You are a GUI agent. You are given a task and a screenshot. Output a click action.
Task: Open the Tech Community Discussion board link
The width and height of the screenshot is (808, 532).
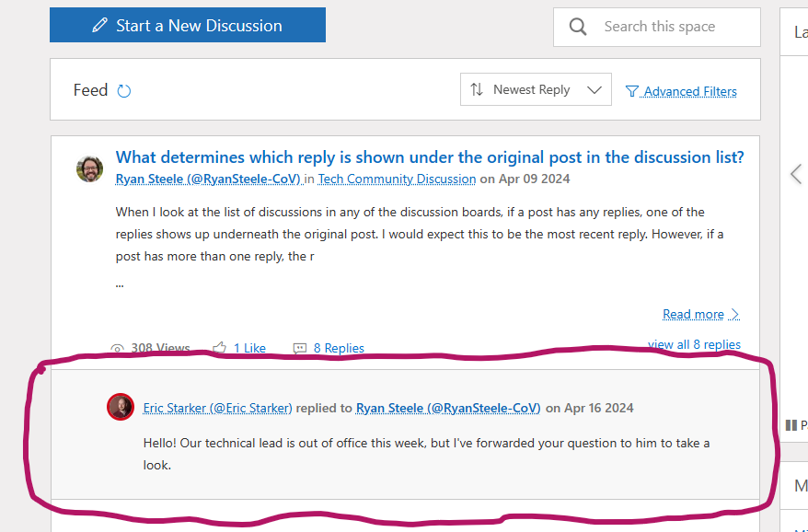click(397, 179)
